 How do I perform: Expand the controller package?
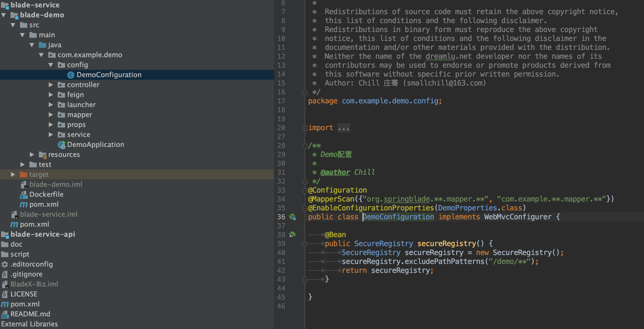point(51,85)
